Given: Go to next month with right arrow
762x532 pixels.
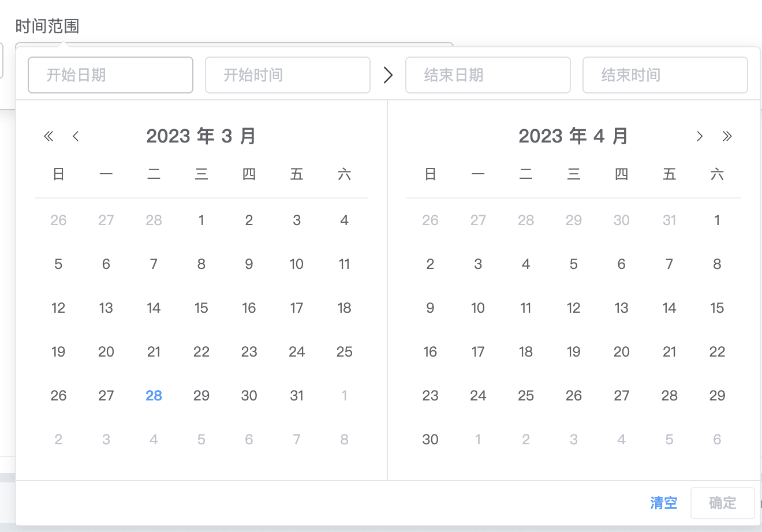Looking at the screenshot, I should (700, 136).
